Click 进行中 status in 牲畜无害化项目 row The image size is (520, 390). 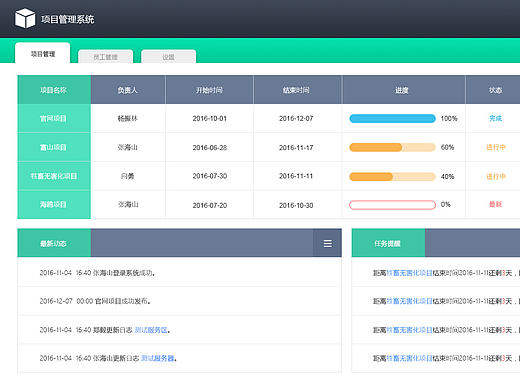click(x=496, y=176)
